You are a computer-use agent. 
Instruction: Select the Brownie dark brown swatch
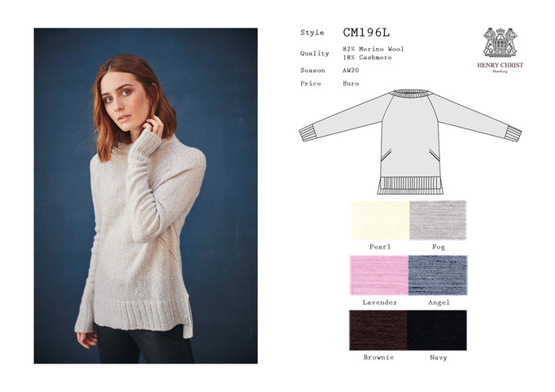point(378,330)
